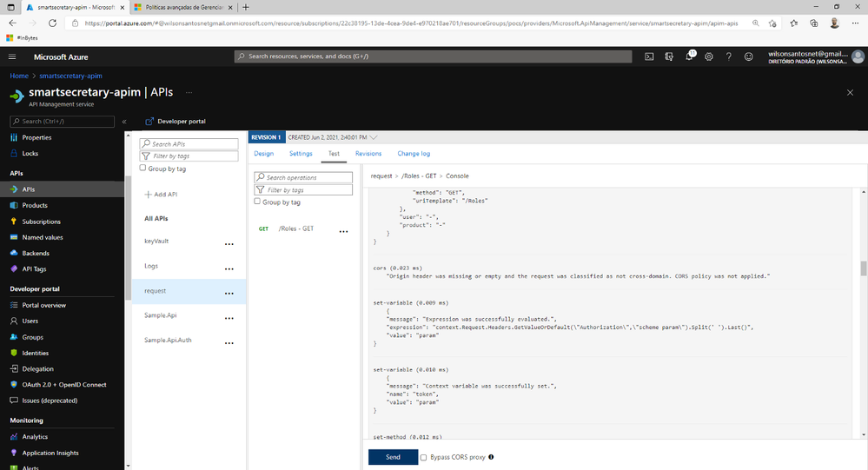
Task: Open the Directories and subscriptions filter icon
Action: point(669,56)
